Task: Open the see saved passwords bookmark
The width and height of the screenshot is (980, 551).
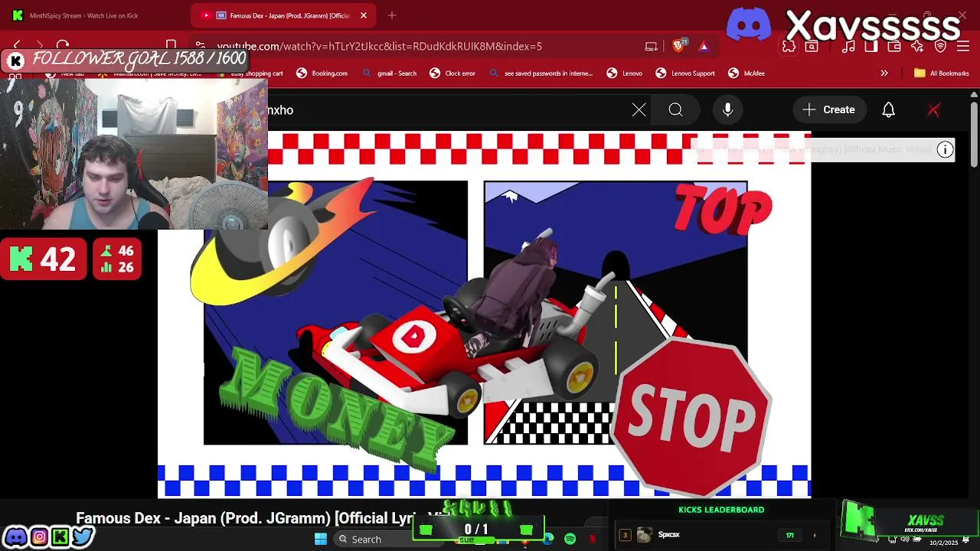Action: coord(541,73)
